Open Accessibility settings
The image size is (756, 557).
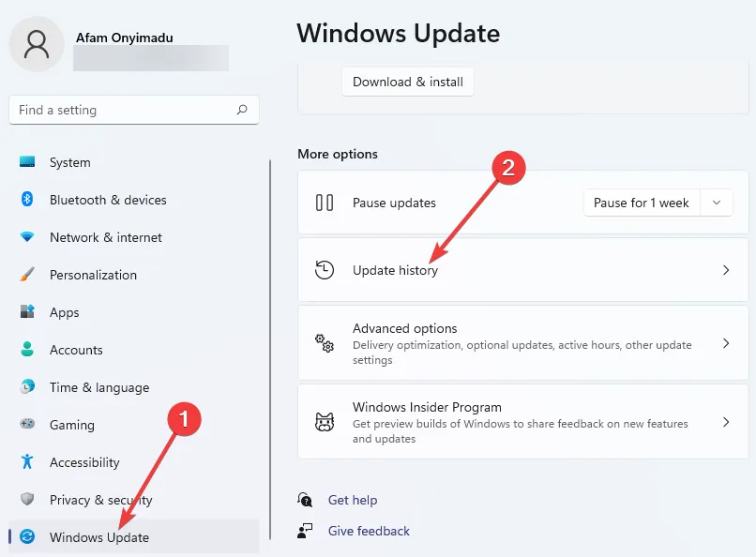tap(134, 462)
